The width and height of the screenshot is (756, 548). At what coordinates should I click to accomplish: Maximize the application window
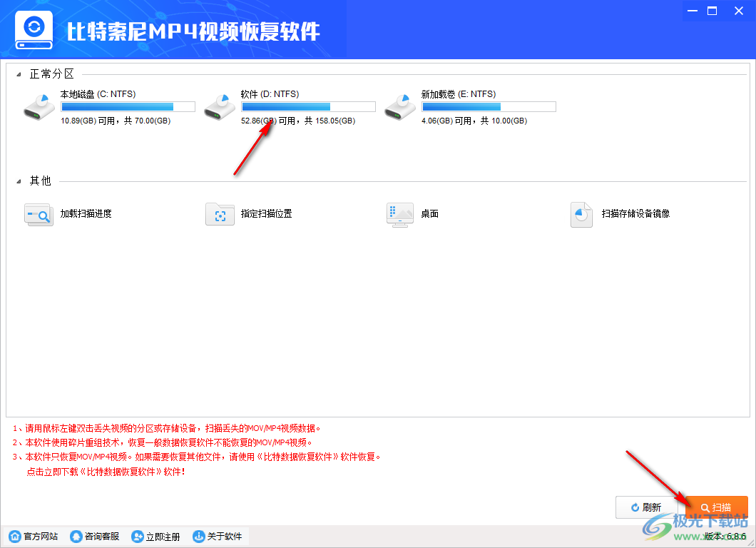712,11
